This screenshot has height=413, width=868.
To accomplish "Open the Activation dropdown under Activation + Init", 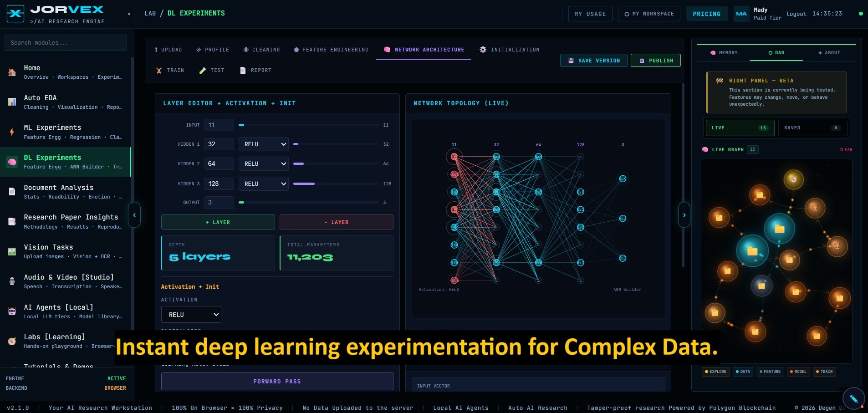I will tap(191, 314).
